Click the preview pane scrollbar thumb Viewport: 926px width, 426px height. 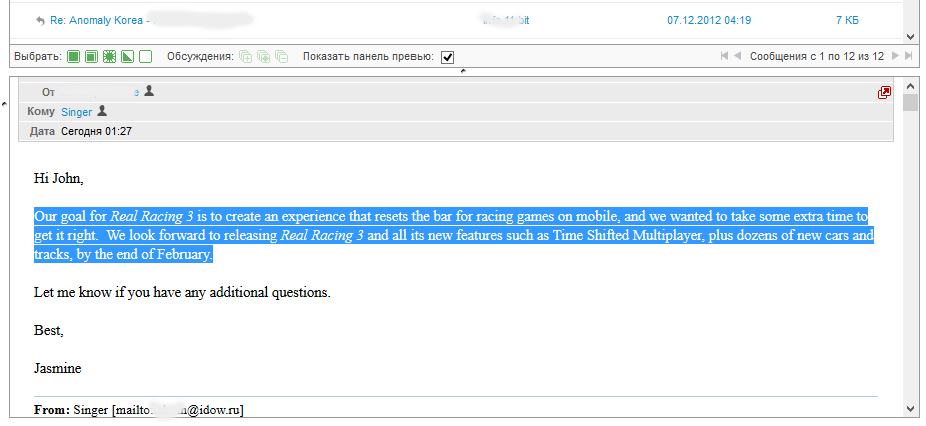(x=910, y=102)
